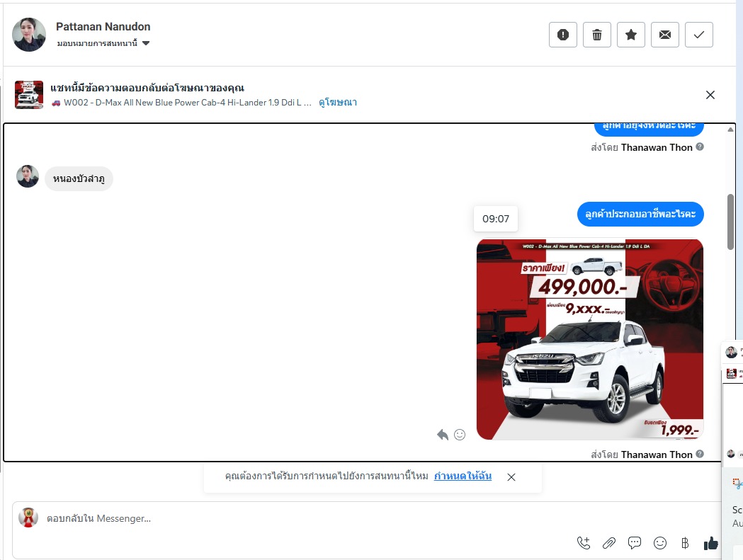The image size is (743, 560).
Task: Reply to the truck image message
Action: (x=443, y=435)
